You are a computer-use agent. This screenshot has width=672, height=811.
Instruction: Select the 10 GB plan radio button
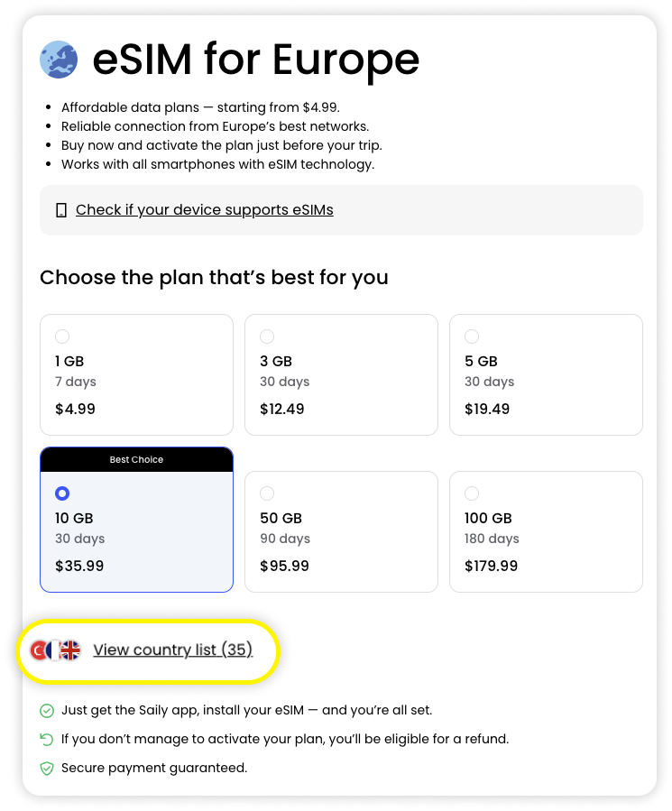click(x=62, y=493)
